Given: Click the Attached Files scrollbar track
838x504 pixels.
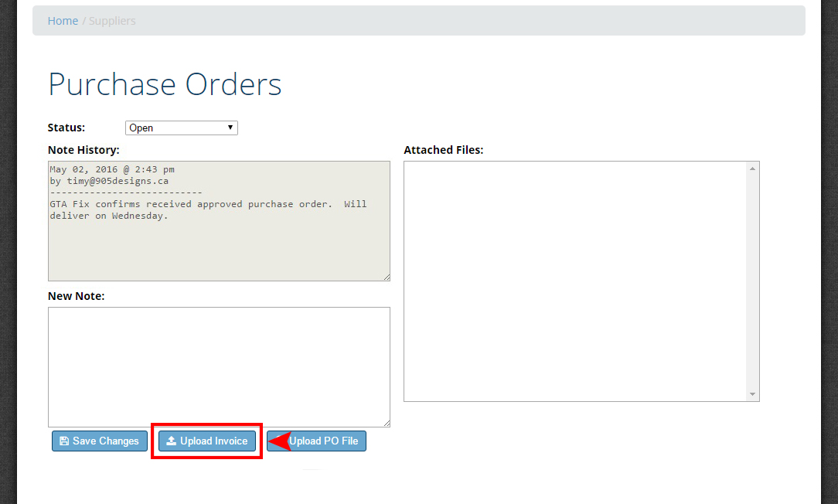Looking at the screenshot, I should tap(753, 281).
